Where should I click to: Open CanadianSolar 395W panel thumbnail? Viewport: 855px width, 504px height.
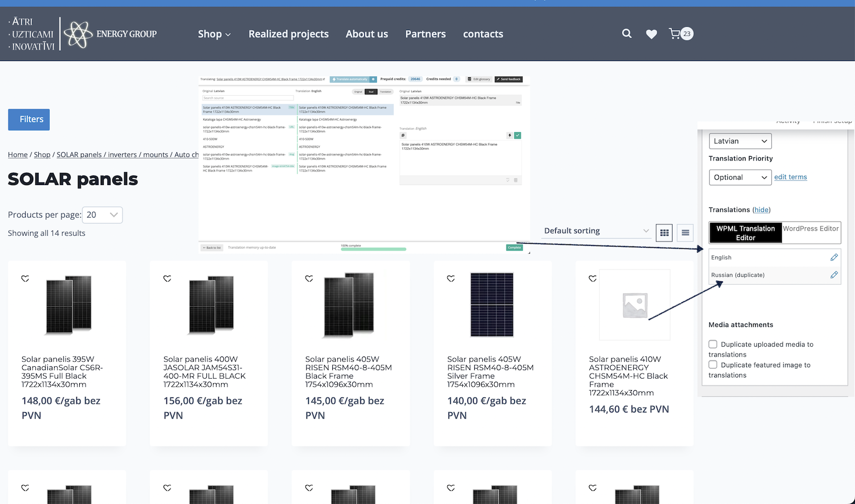click(x=68, y=304)
